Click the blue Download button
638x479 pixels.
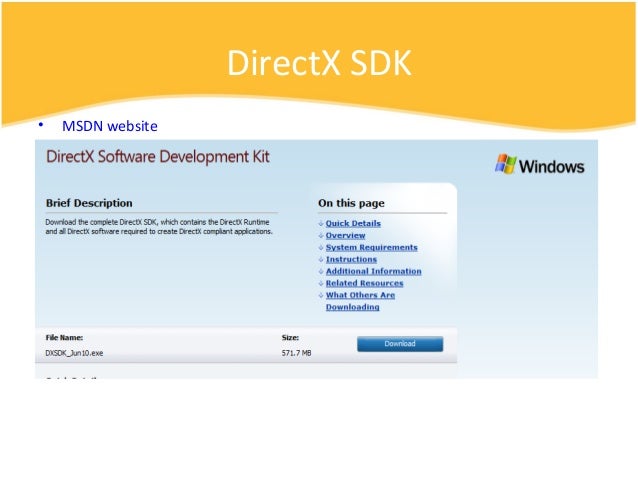tap(400, 344)
